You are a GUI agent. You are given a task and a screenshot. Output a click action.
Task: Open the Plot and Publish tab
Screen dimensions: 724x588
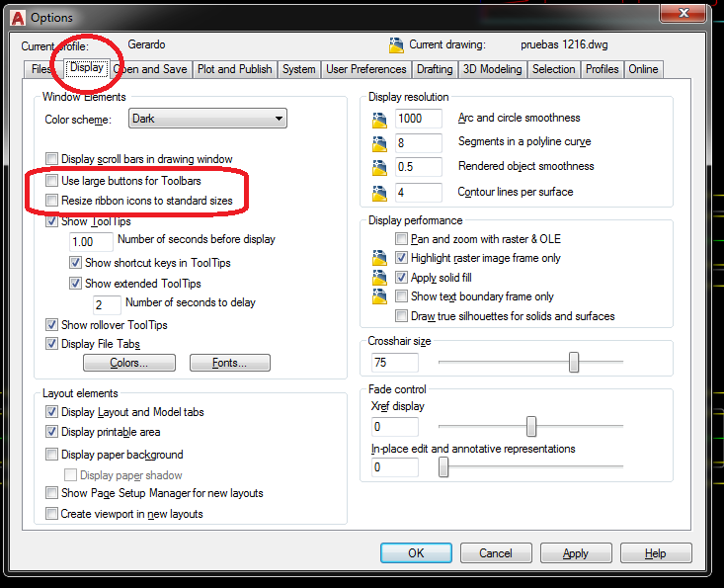coord(235,69)
